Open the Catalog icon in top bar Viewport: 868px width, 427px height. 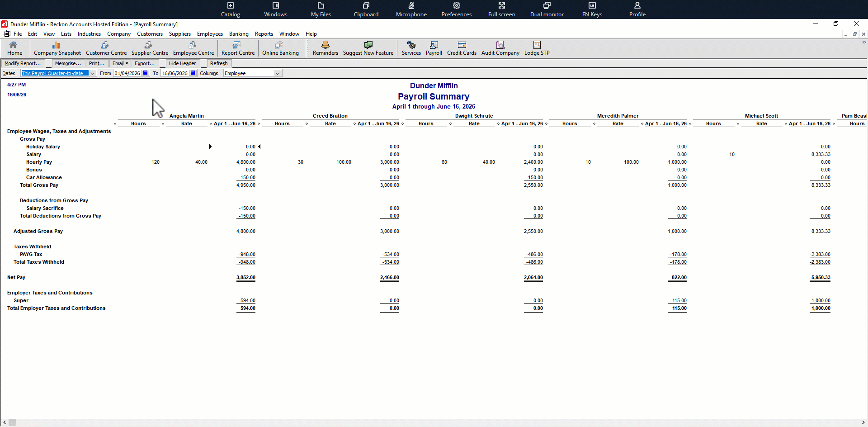[x=231, y=9]
